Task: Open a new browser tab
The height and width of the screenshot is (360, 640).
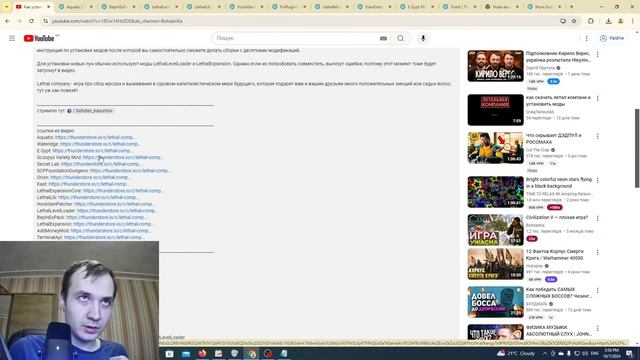Action: (x=571, y=7)
